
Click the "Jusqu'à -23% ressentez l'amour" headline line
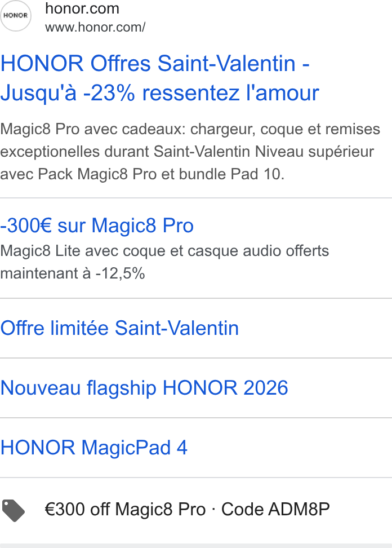click(x=159, y=93)
